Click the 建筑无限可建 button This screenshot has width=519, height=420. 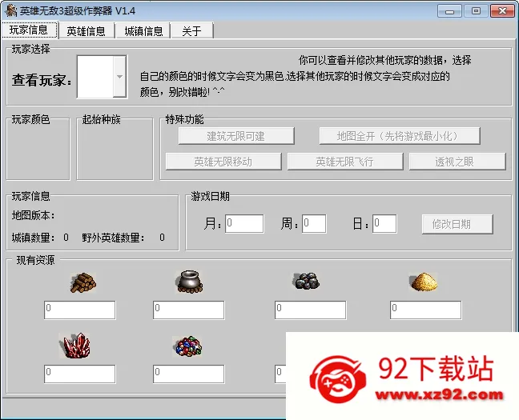[236, 136]
